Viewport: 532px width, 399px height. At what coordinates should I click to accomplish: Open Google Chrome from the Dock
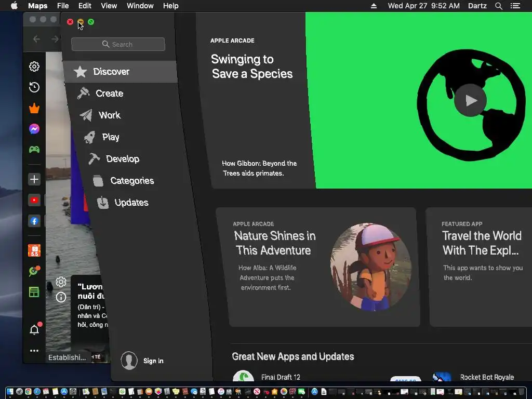(28, 392)
